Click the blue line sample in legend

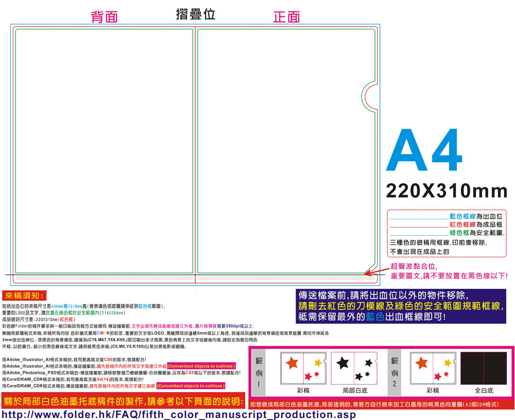click(x=419, y=219)
